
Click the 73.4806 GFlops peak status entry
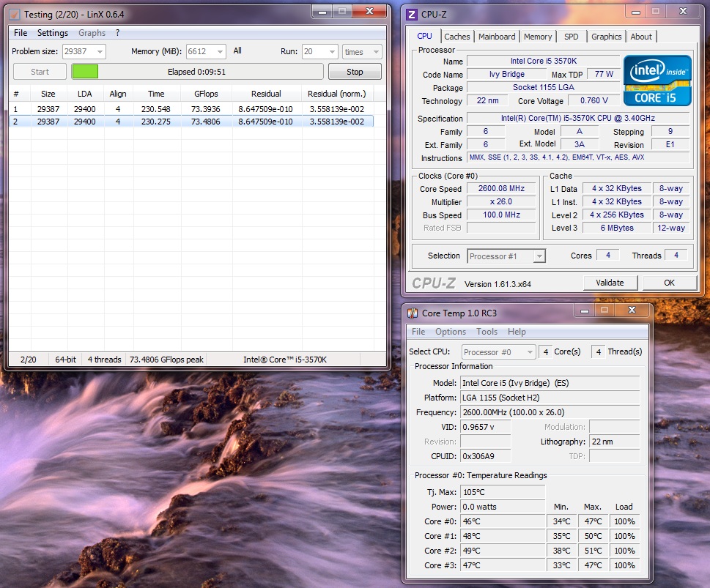point(166,360)
